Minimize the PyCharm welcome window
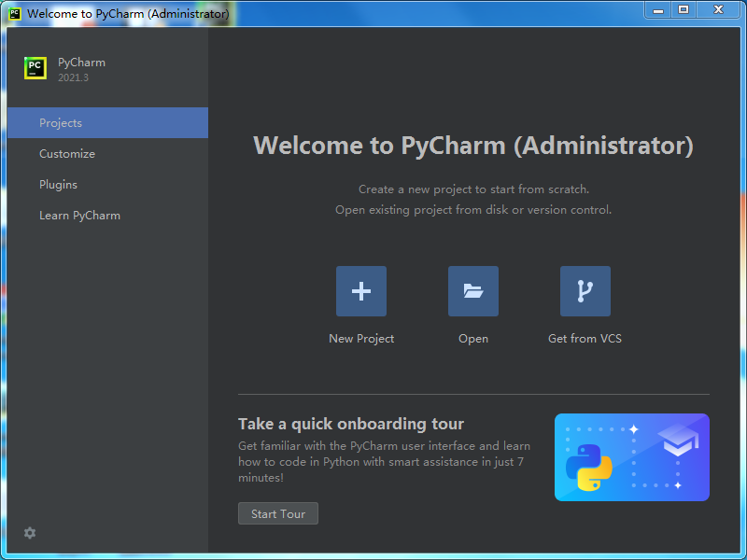 pyautogui.click(x=658, y=10)
